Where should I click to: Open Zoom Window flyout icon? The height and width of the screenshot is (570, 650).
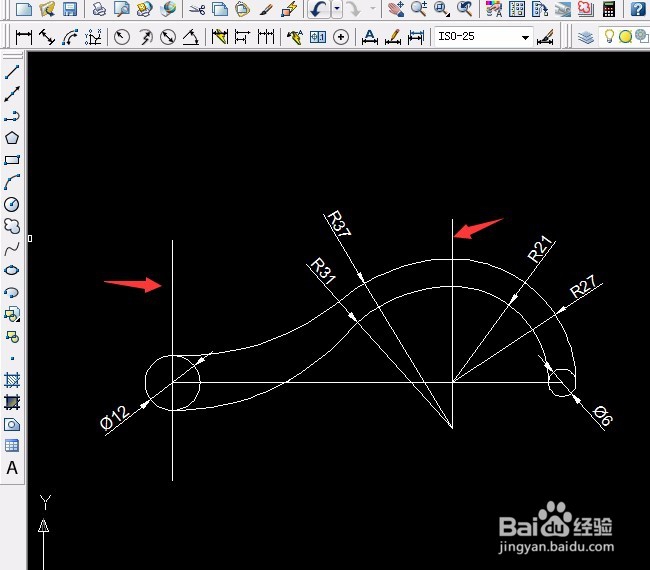(x=442, y=8)
